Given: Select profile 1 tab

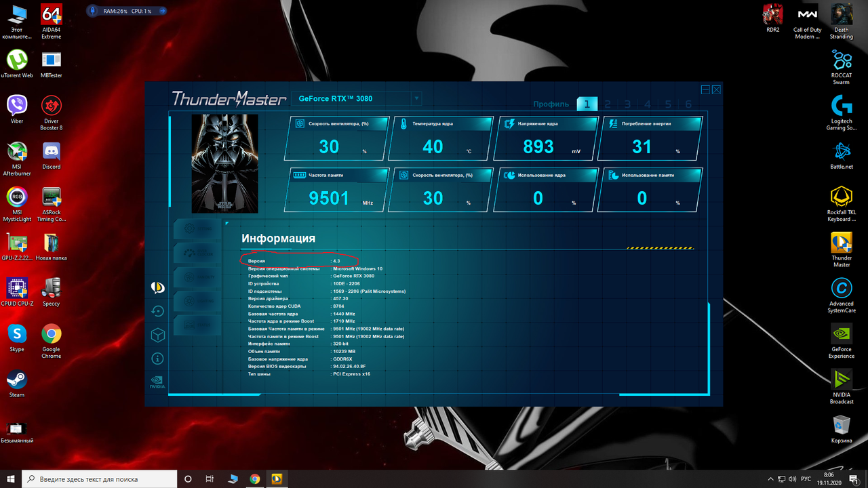Looking at the screenshot, I should 587,104.
